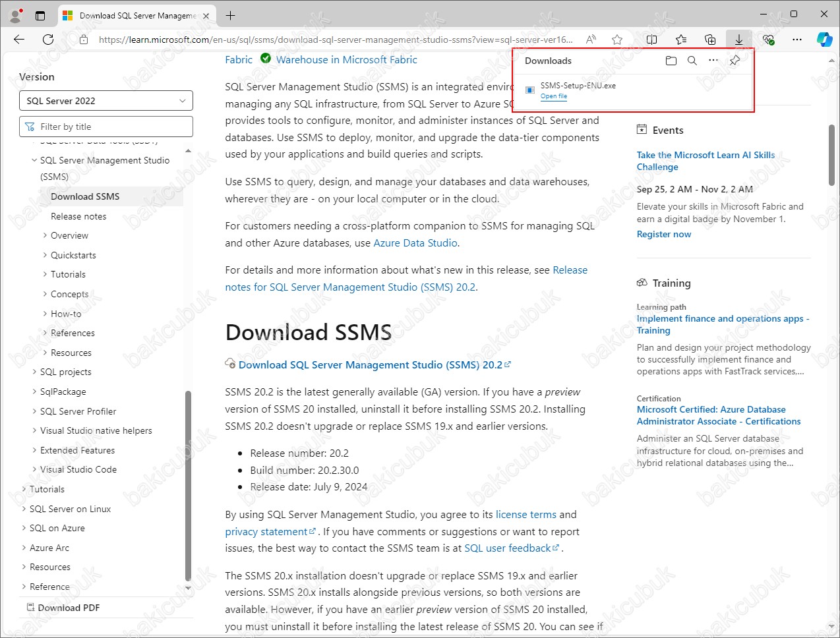This screenshot has width=840, height=638.
Task: Click the Downloads toolbar arrow icon
Action: tap(739, 40)
